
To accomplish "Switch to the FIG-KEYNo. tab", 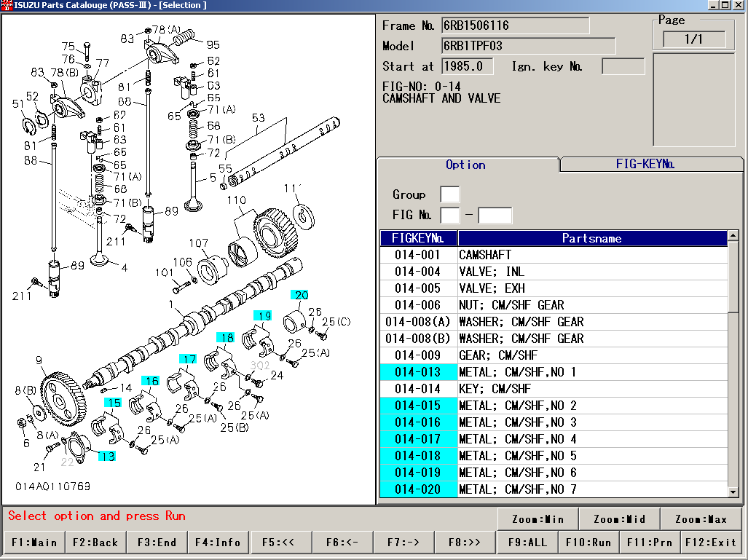I will (x=645, y=165).
